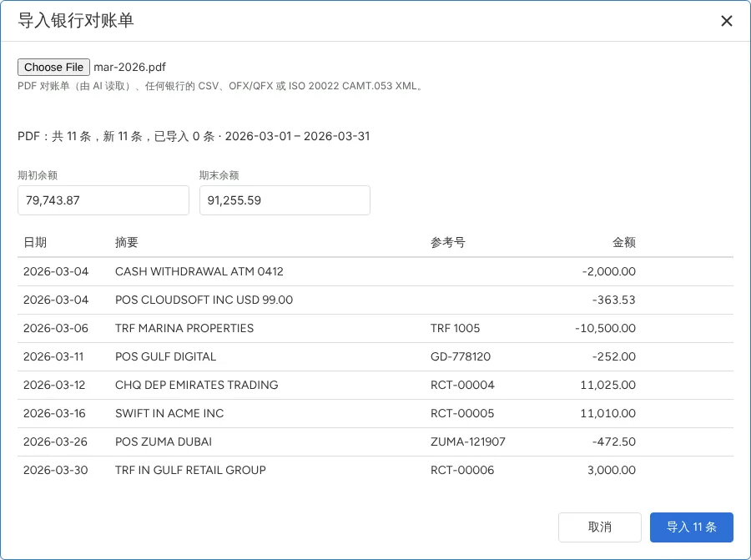Click the PDF summary line 共 11 条
751x560 pixels.
coord(194,136)
